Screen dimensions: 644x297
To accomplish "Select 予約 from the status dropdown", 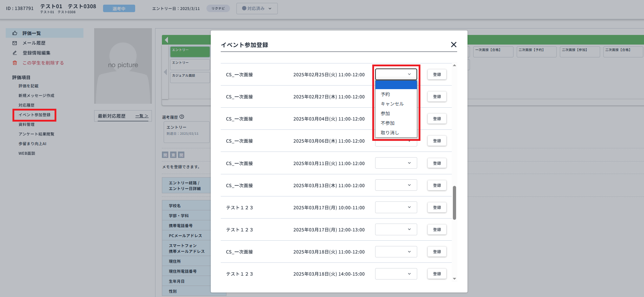I will tap(385, 94).
